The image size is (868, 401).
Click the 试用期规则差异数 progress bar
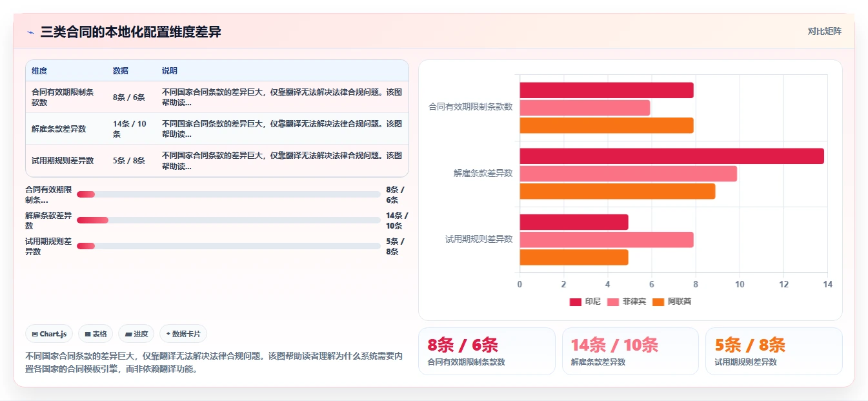coord(228,246)
